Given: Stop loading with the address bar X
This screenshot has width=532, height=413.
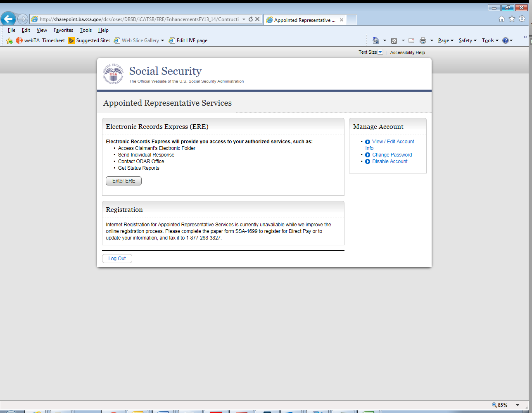Looking at the screenshot, I should tap(257, 19).
